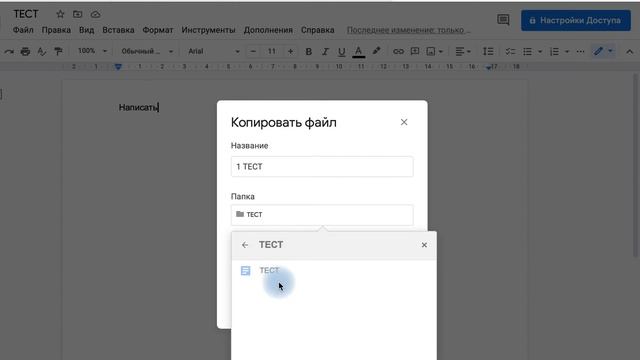Decrease font size with minus button
The width and height of the screenshot is (640, 360).
point(253,51)
